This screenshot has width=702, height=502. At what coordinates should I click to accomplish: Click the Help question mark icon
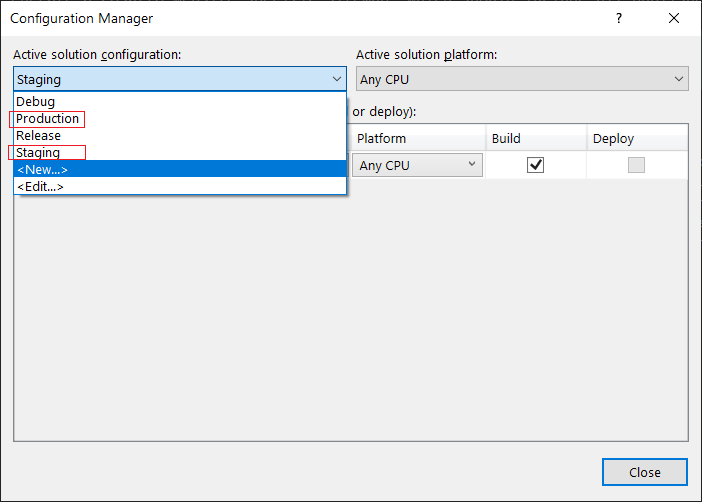coord(619,18)
